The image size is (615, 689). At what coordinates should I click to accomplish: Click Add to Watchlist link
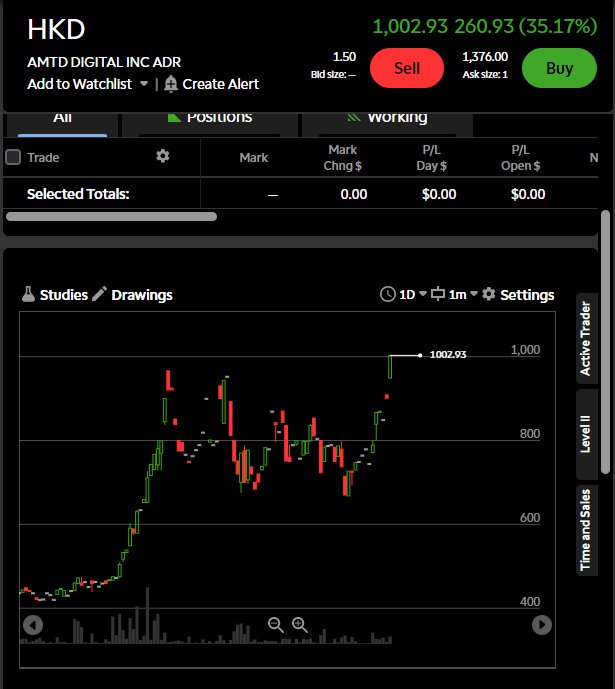pos(80,84)
